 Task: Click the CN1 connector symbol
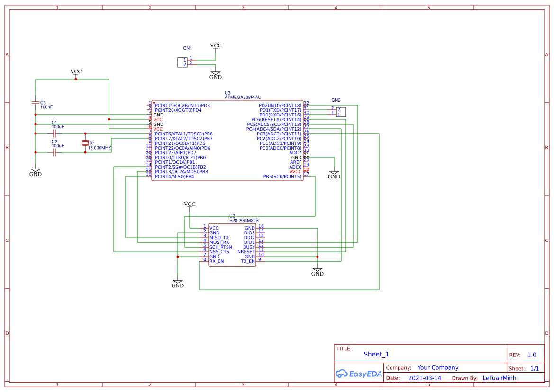point(182,62)
